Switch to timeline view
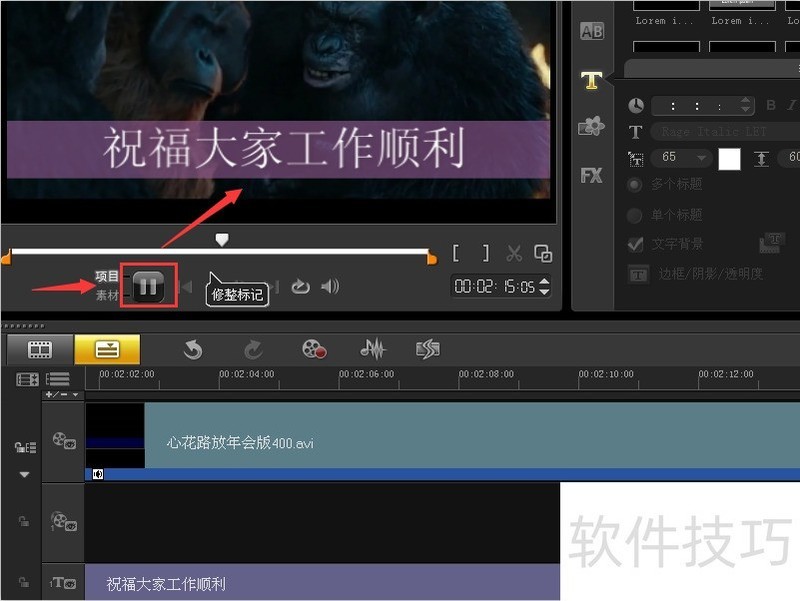This screenshot has width=800, height=601. 107,349
